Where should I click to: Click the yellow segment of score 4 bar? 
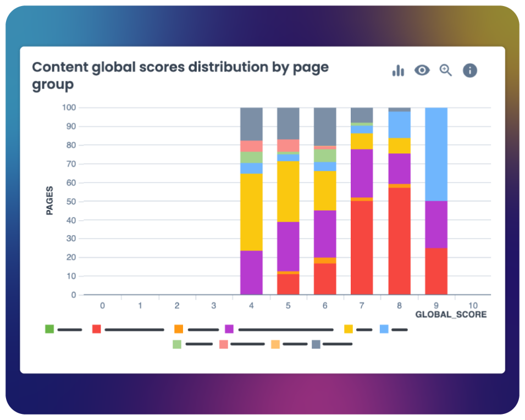251,212
